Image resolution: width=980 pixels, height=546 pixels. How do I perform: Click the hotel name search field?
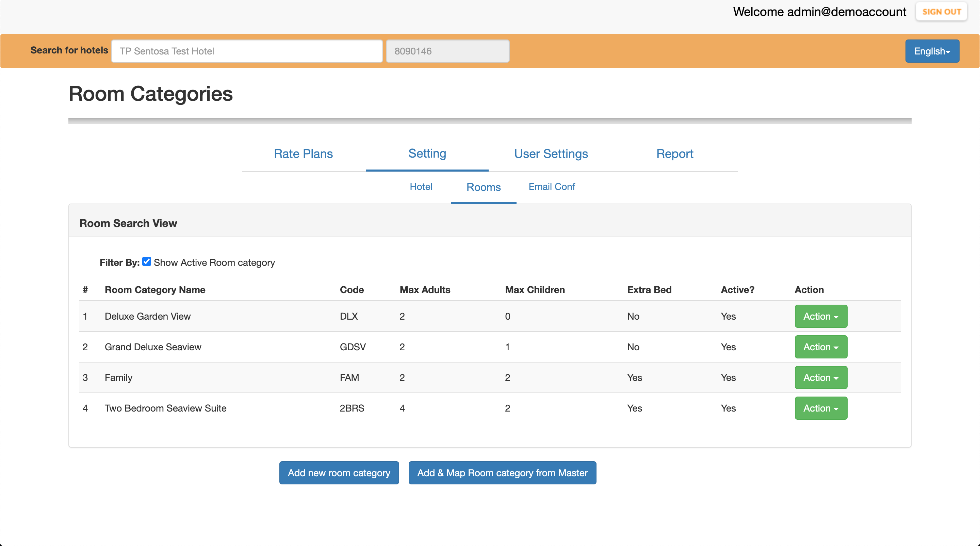click(246, 51)
